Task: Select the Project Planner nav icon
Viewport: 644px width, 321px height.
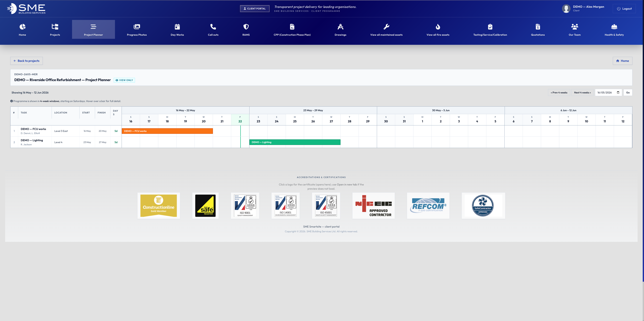Action: (93, 27)
